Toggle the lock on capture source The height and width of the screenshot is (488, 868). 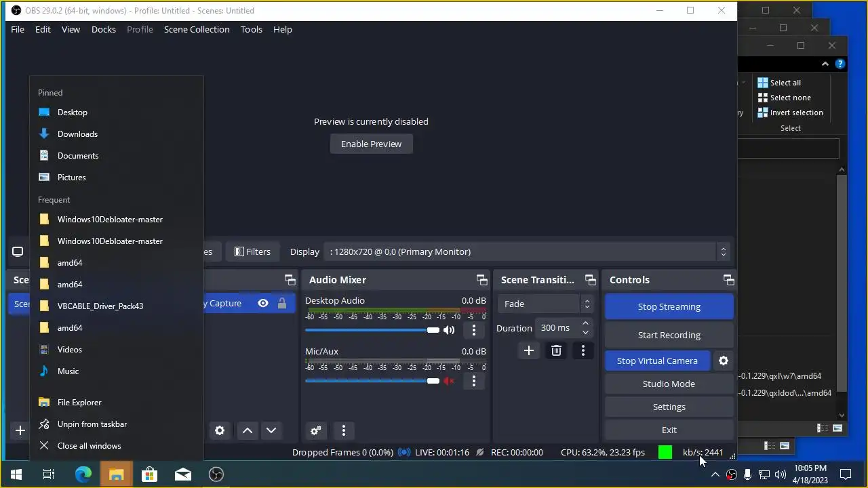point(282,303)
